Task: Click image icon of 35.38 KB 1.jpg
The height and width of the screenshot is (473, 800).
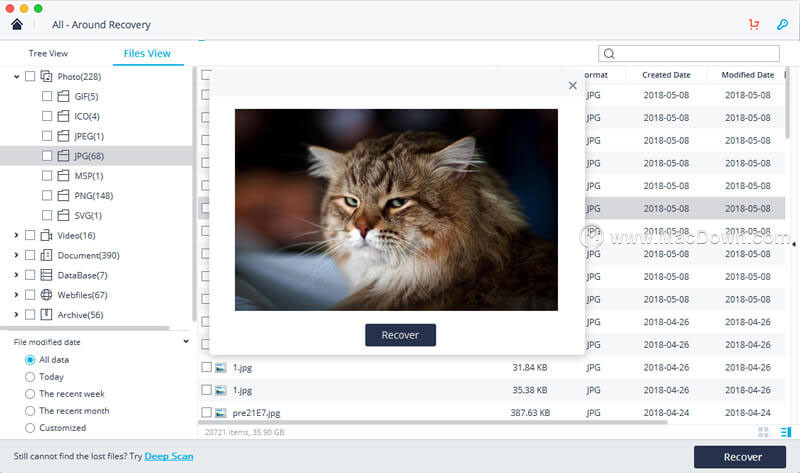Action: (220, 390)
